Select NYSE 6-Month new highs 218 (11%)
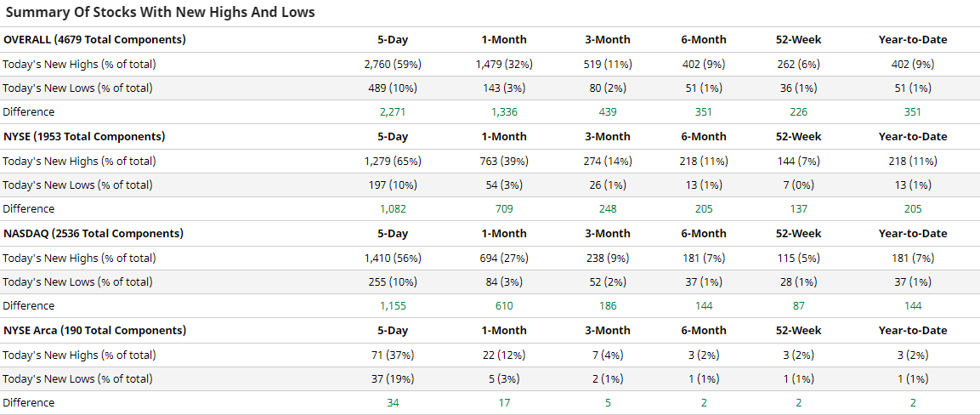 coord(704,161)
